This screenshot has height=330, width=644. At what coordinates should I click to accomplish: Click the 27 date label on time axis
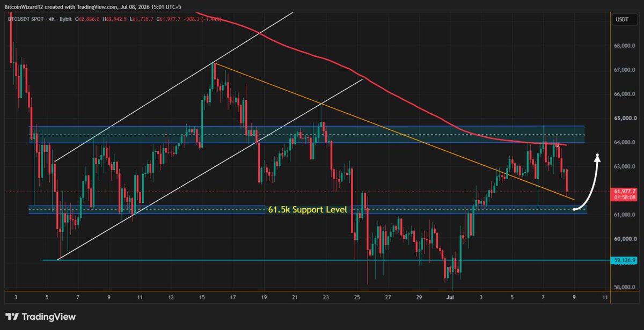tap(389, 297)
